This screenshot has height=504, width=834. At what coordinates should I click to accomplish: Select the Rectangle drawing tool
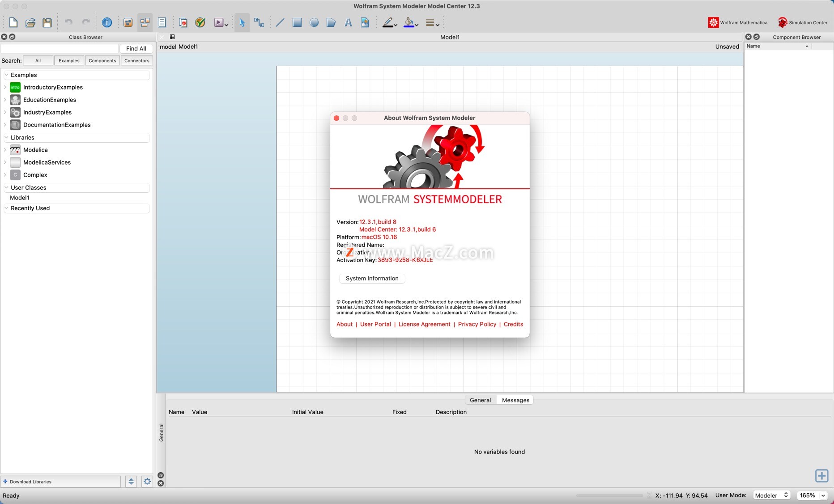click(x=297, y=22)
